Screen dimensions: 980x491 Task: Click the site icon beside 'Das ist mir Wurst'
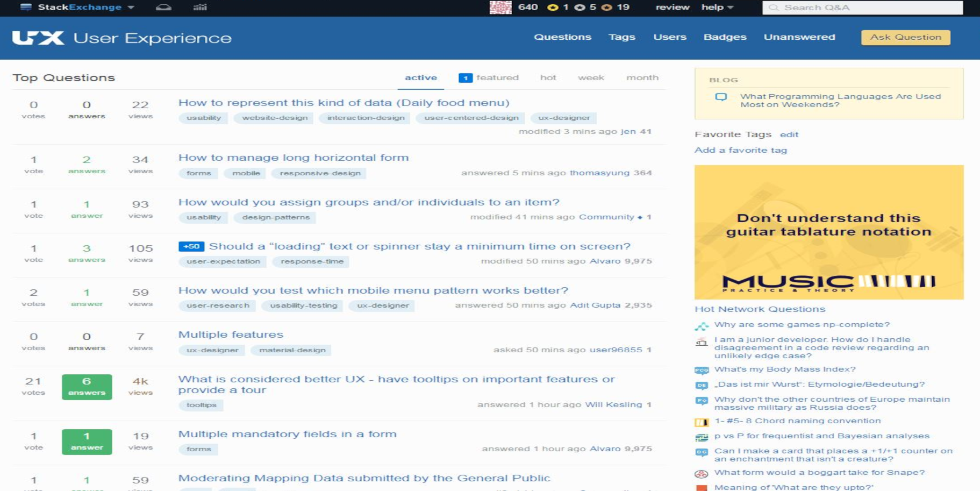702,385
